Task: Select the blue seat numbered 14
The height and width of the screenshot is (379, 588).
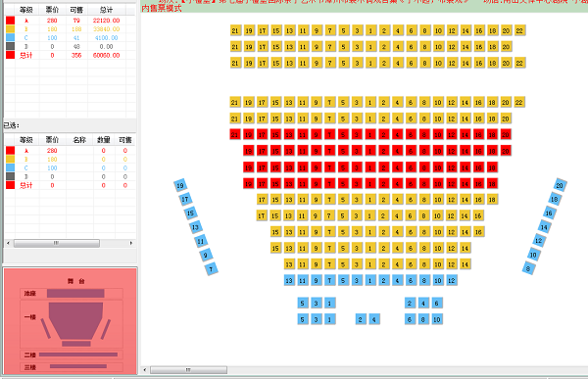Action: point(544,227)
